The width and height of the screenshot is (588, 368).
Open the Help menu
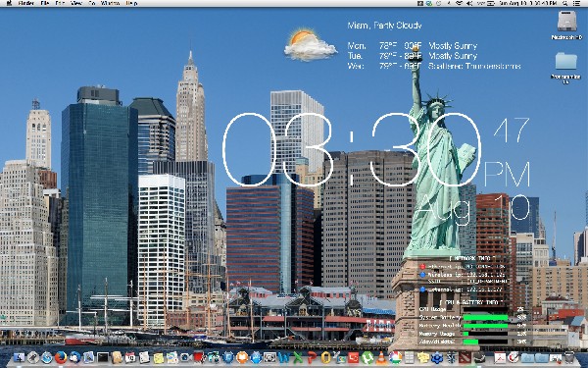click(131, 3)
